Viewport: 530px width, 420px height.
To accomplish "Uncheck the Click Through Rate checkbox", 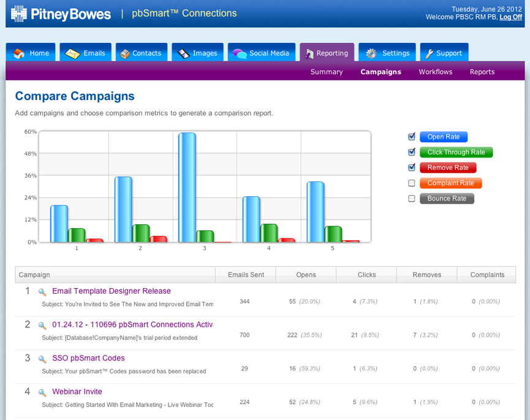I will [411, 152].
